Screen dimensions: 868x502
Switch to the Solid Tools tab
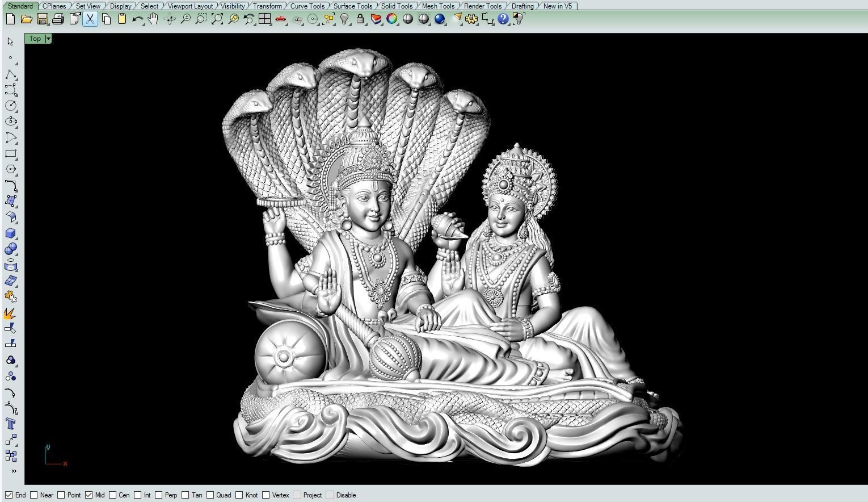pos(397,6)
